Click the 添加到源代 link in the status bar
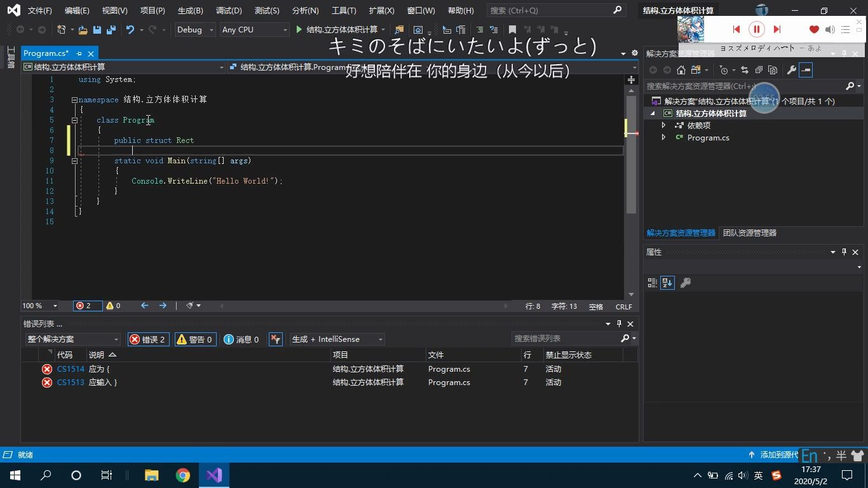This screenshot has height=488, width=868. [x=779, y=454]
